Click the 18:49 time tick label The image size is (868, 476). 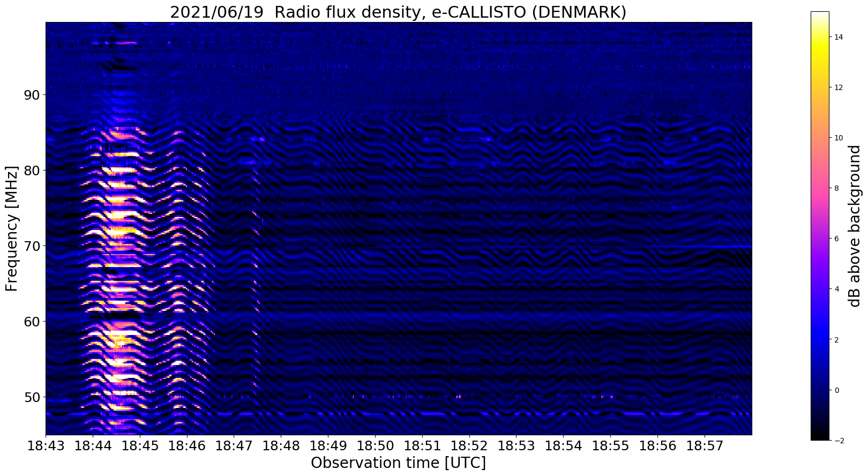pyautogui.click(x=328, y=445)
